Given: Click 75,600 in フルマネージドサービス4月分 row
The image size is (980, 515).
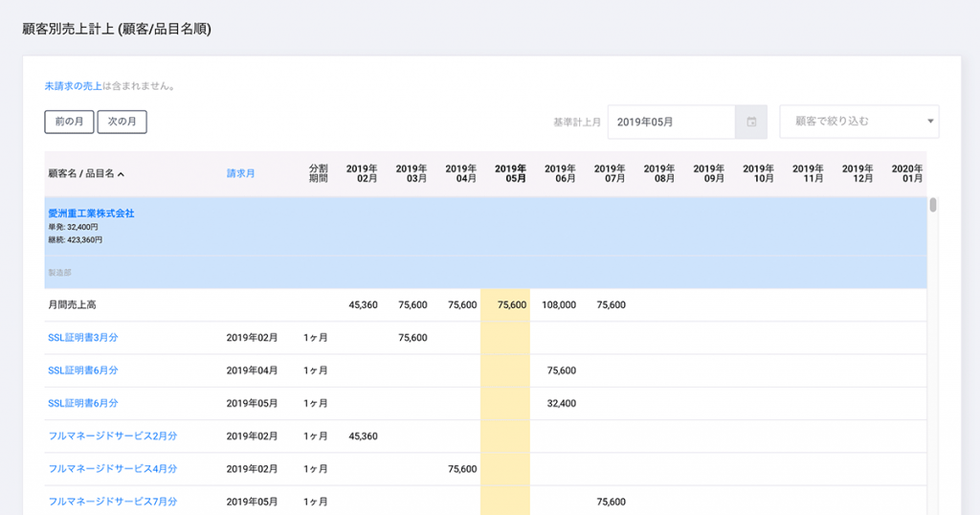Looking at the screenshot, I should point(462,469).
